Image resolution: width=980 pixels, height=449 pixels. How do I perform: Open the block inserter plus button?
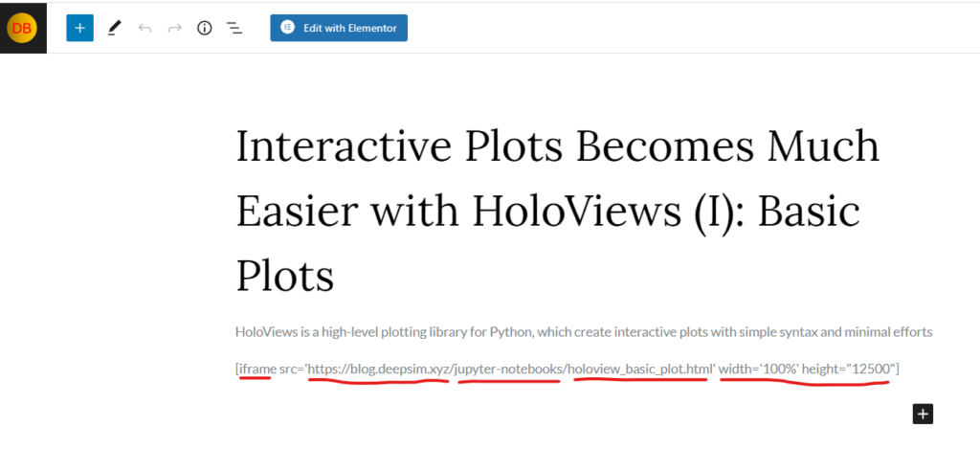(x=80, y=28)
